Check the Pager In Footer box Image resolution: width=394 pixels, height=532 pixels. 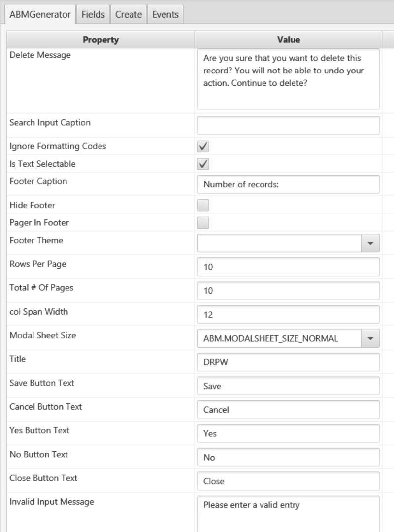(203, 223)
